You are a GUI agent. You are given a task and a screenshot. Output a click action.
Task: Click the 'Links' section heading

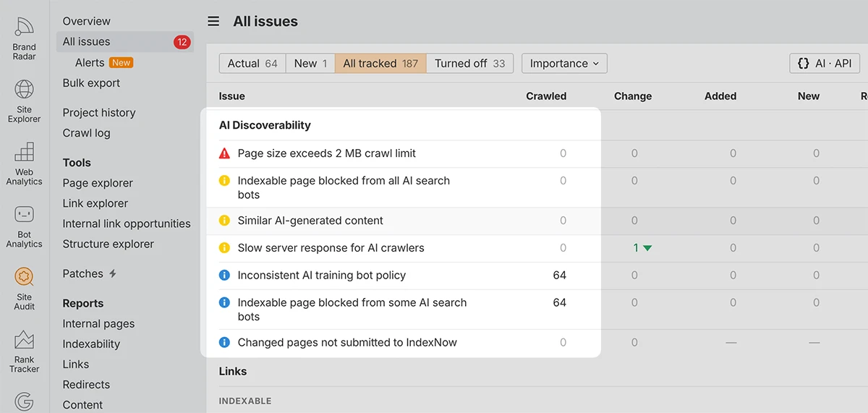click(x=233, y=372)
